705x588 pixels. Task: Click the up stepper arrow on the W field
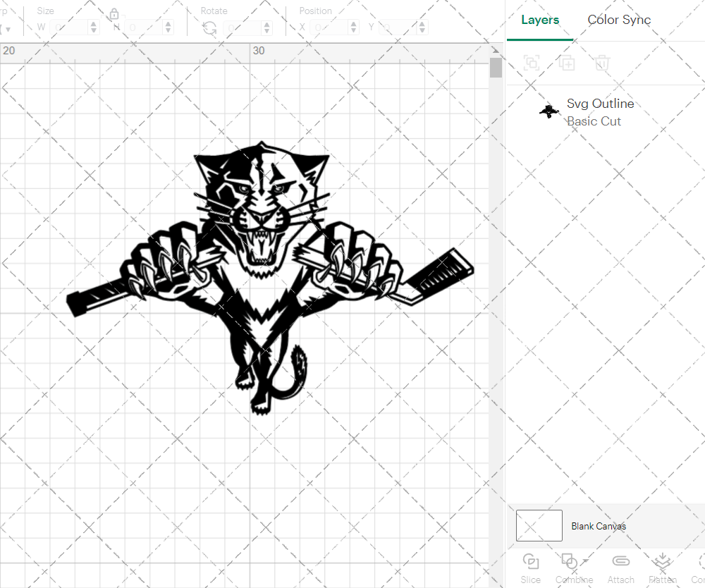point(92,23)
